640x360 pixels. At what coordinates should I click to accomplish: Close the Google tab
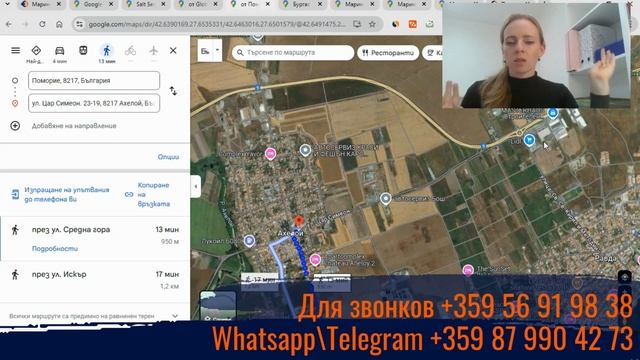pos(111,4)
